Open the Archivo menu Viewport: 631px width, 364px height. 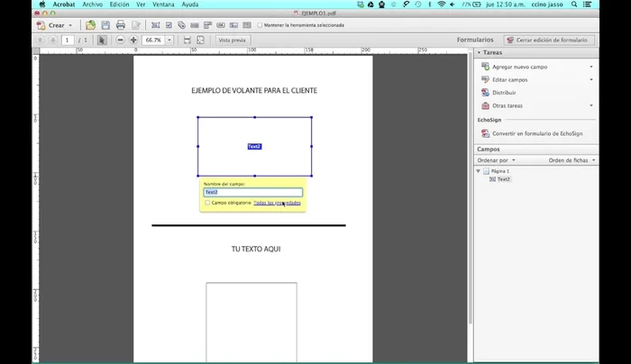click(92, 5)
